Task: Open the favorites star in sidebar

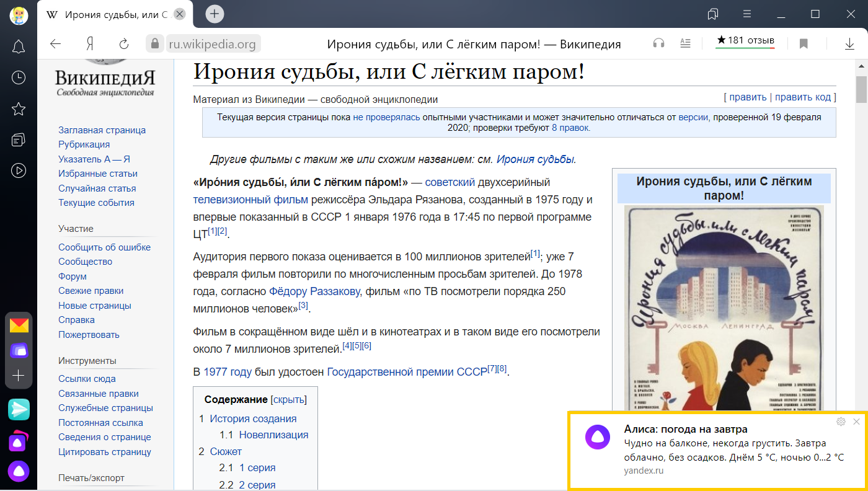Action: click(x=19, y=109)
